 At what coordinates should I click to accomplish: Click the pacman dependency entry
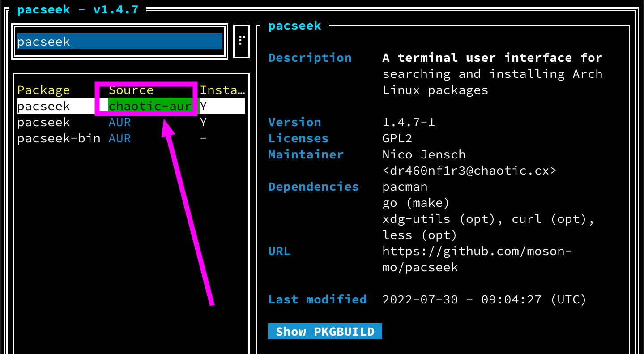(405, 187)
